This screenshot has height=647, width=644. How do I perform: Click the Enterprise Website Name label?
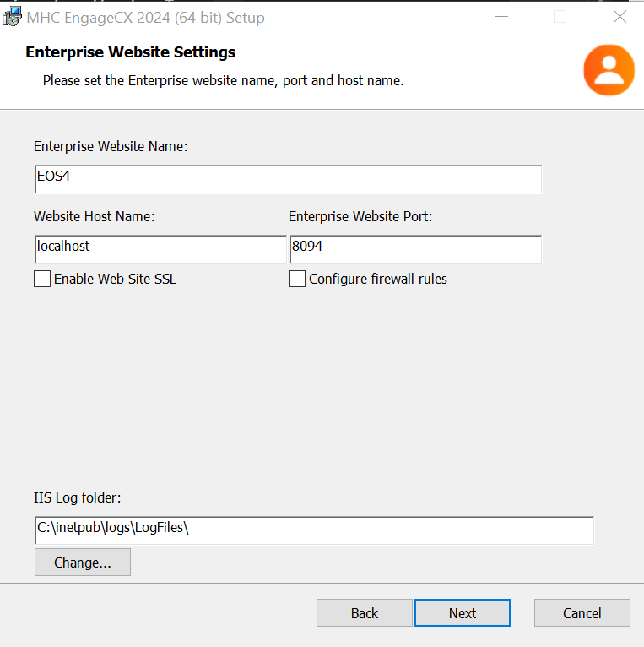point(111,146)
